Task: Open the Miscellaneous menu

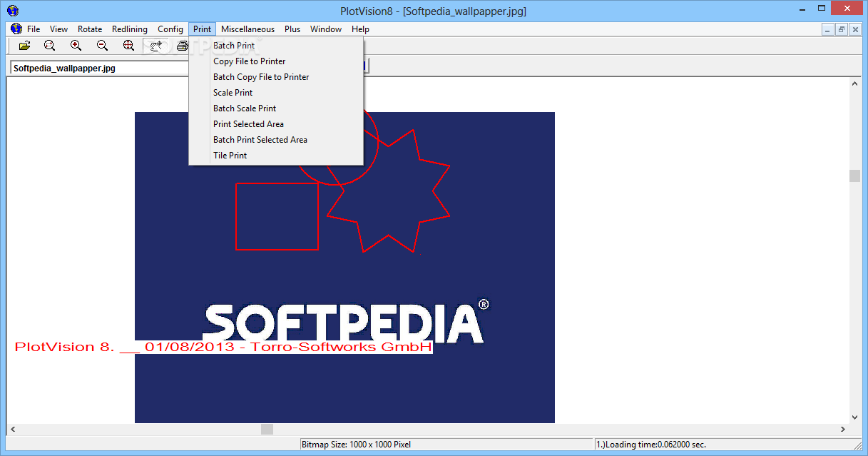Action: [x=247, y=29]
